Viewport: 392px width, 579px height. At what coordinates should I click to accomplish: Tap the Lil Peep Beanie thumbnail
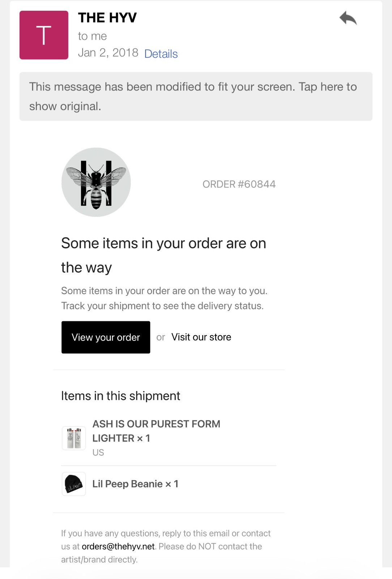[74, 484]
